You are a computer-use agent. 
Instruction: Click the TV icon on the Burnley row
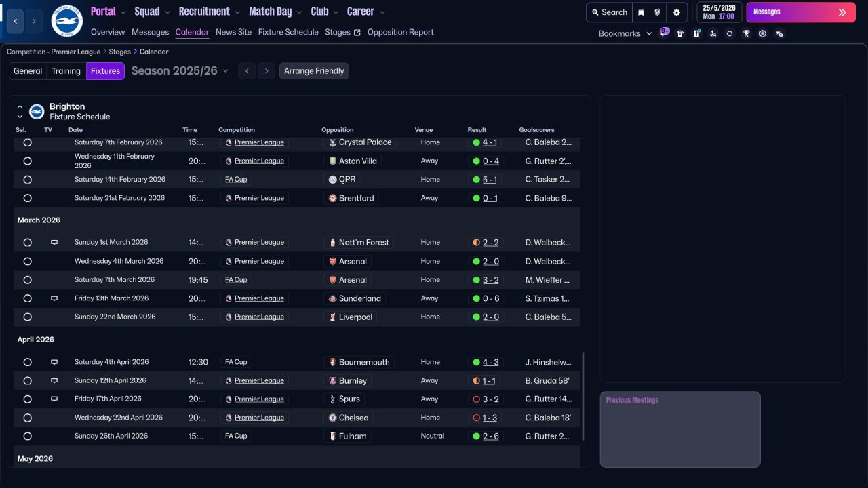click(54, 380)
